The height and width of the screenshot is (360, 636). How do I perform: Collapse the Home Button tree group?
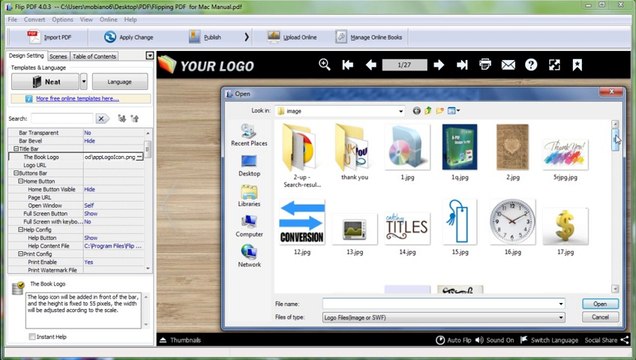(x=20, y=181)
